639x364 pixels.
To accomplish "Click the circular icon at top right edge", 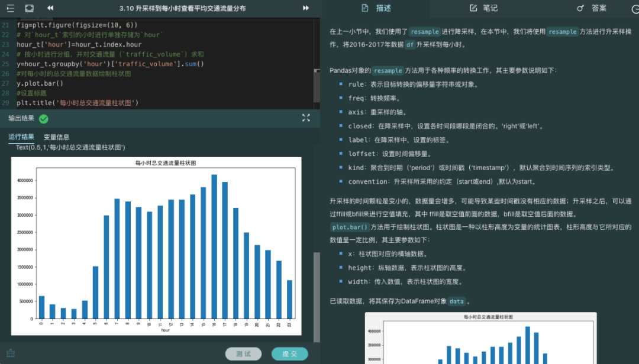I will [x=635, y=9].
